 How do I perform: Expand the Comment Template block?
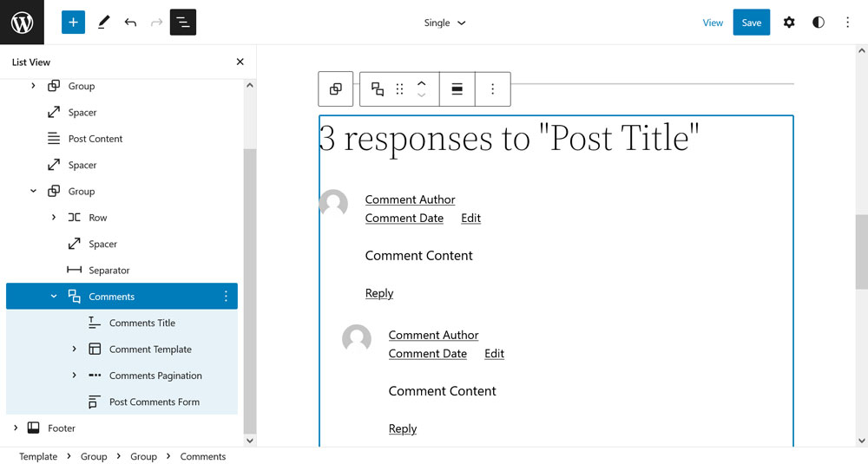tap(74, 349)
